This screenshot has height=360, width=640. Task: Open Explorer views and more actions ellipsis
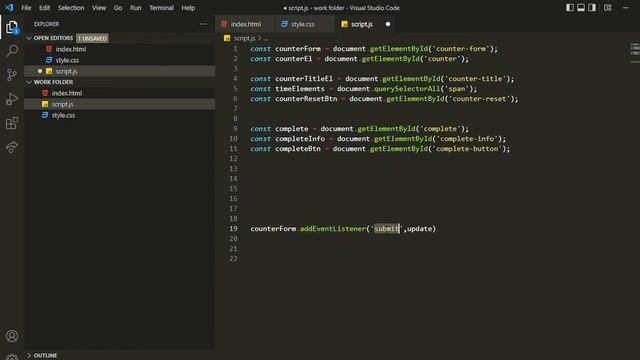click(203, 24)
